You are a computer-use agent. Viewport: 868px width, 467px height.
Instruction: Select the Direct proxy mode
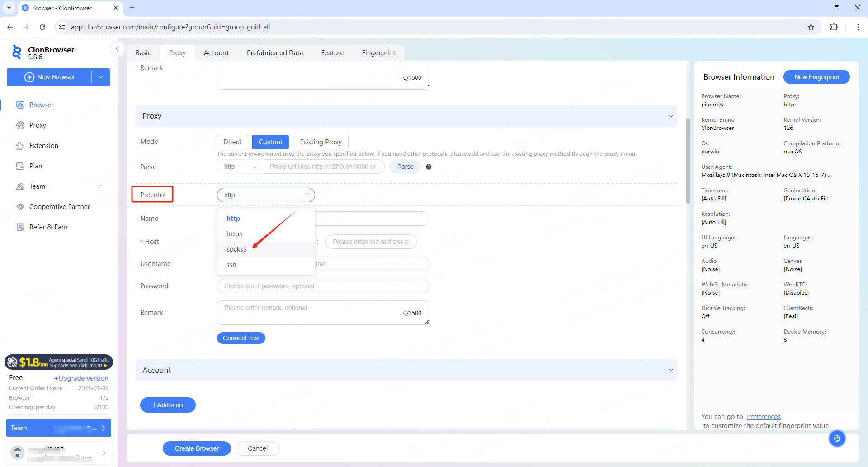pos(232,142)
